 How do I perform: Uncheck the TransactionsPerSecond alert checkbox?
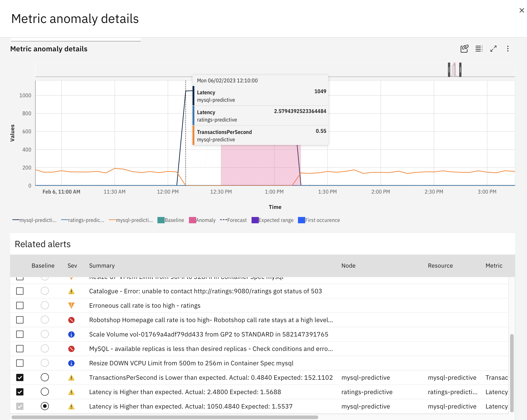click(20, 377)
